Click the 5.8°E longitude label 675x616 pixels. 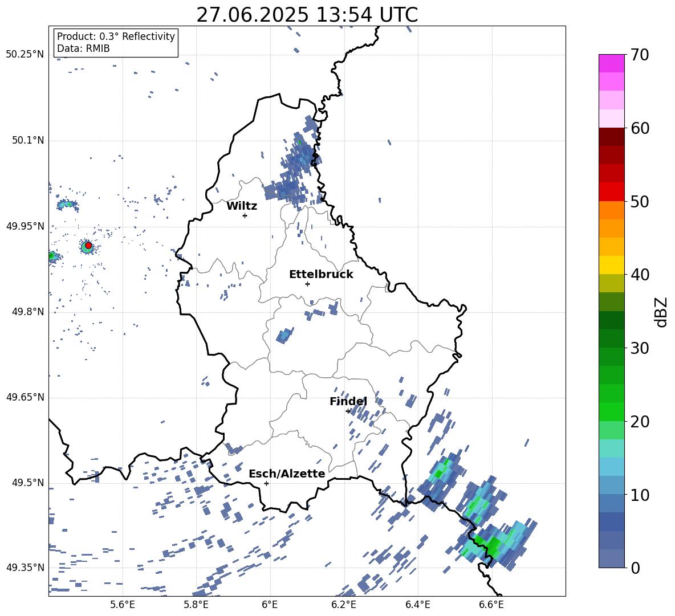point(196,605)
